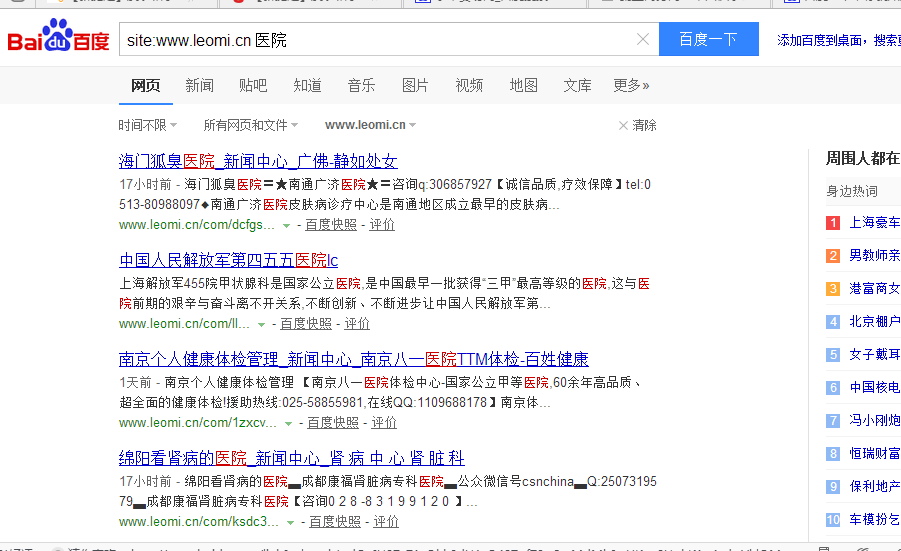Open hot search #6 中国核电
Screen dimensions: 901x551
pos(875,387)
